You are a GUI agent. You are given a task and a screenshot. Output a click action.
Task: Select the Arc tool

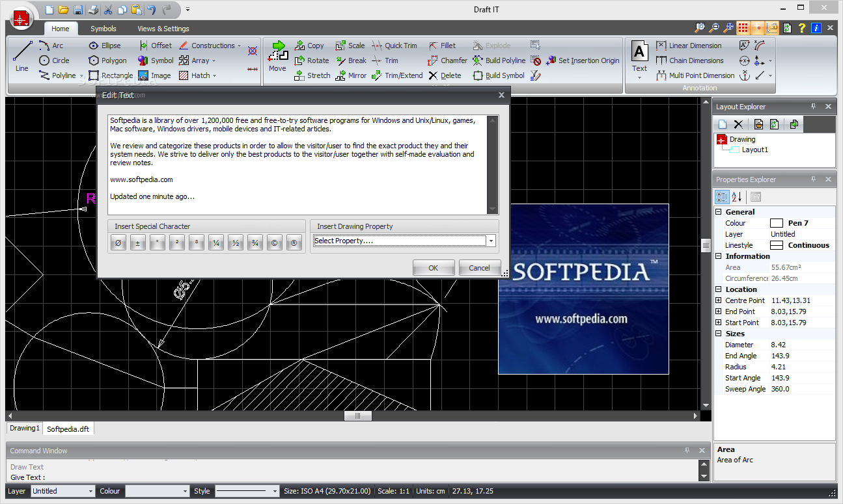pos(51,46)
